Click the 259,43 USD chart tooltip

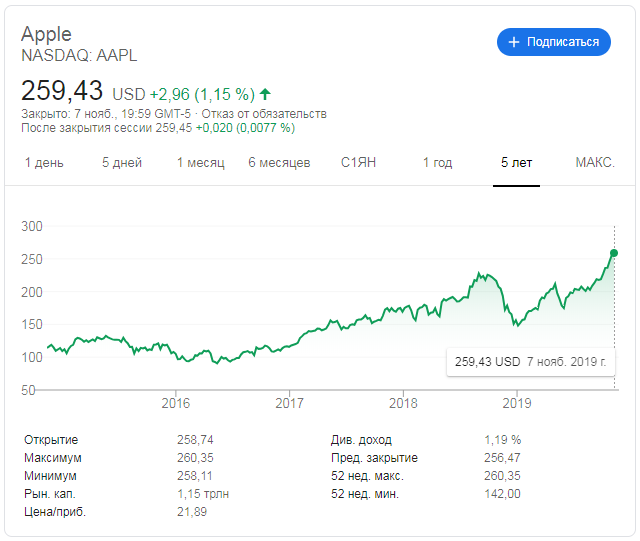531,362
